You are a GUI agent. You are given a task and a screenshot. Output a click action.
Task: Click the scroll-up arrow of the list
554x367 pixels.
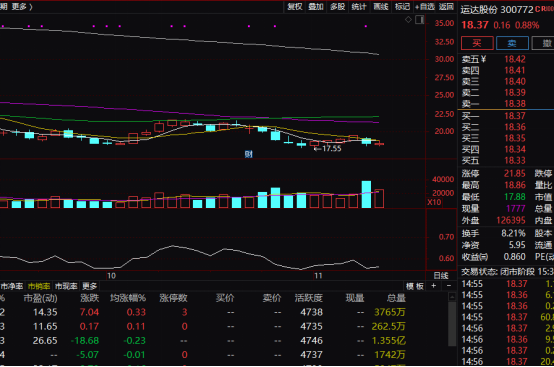(452, 297)
